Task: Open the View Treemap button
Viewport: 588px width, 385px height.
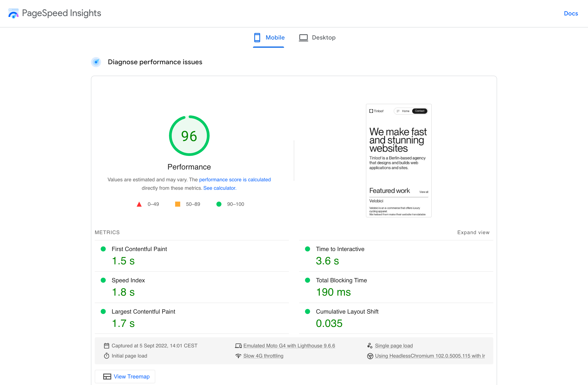Action: point(125,376)
